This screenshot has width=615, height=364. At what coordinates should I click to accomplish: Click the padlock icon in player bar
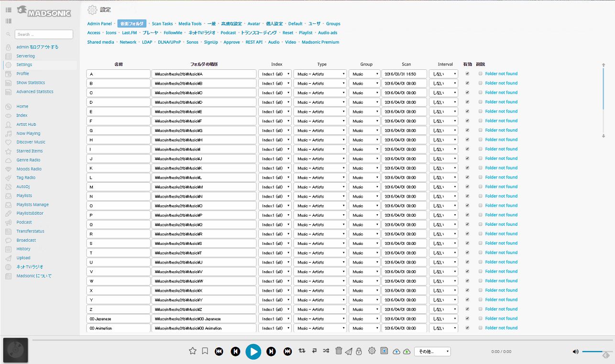[x=359, y=351]
